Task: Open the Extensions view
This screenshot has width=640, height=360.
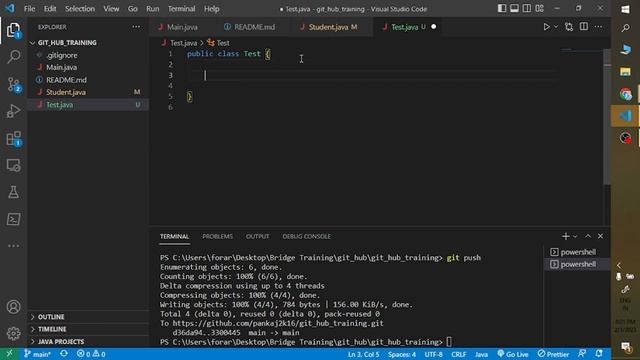Action: coord(13,138)
